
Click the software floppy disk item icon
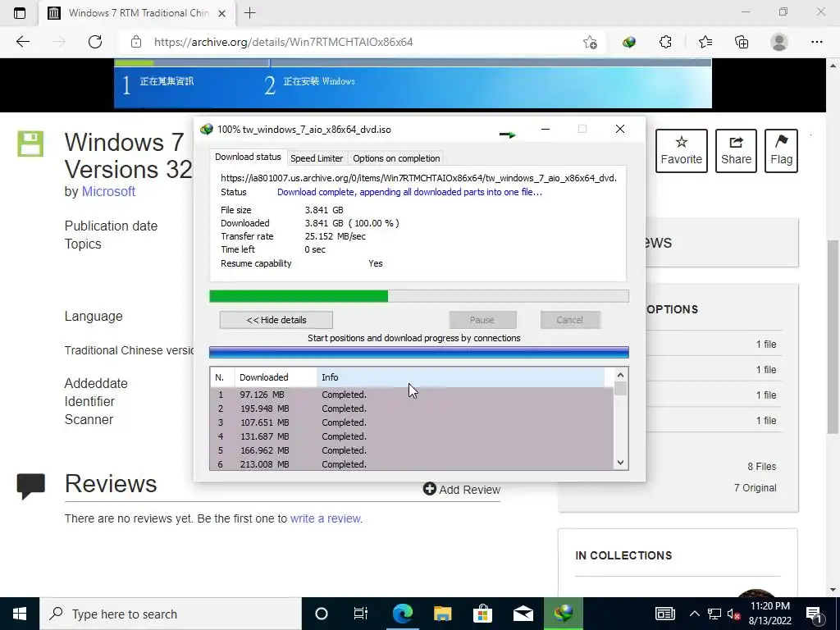click(x=30, y=144)
